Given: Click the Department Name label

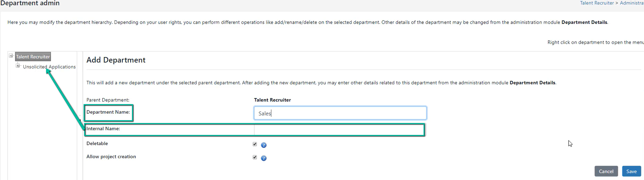Looking at the screenshot, I should (x=108, y=112).
